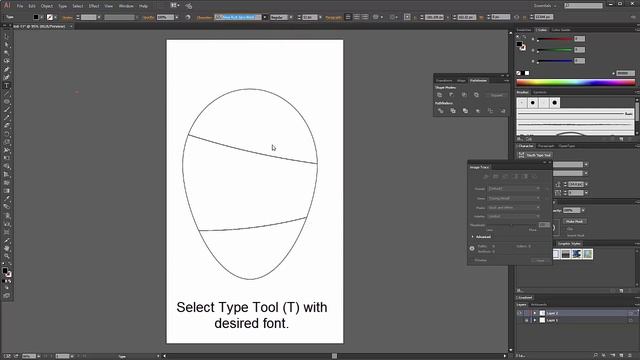
Task: Select the Pencil tool
Action: [x=7, y=118]
